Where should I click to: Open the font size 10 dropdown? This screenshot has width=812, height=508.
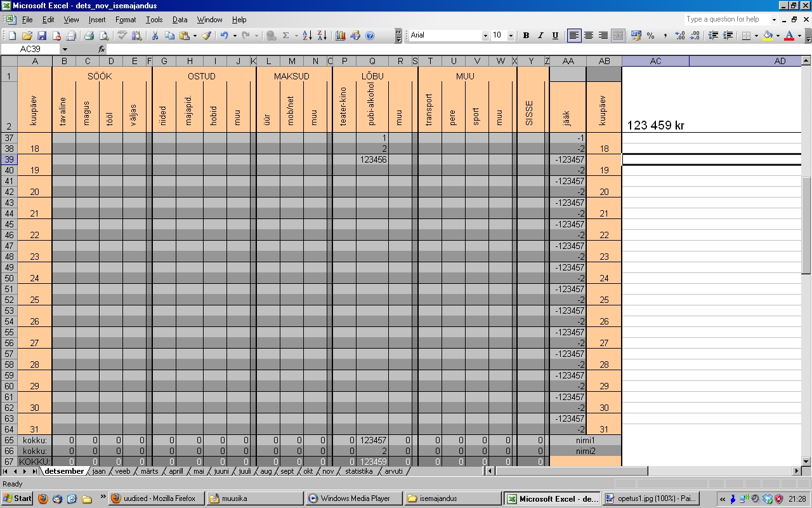511,36
